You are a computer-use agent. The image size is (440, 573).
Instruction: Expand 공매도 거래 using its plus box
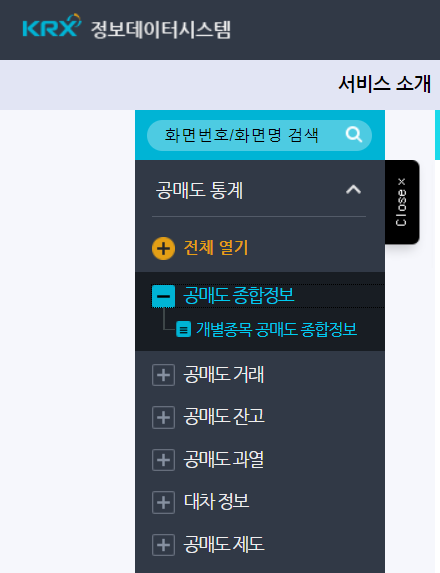(x=163, y=375)
